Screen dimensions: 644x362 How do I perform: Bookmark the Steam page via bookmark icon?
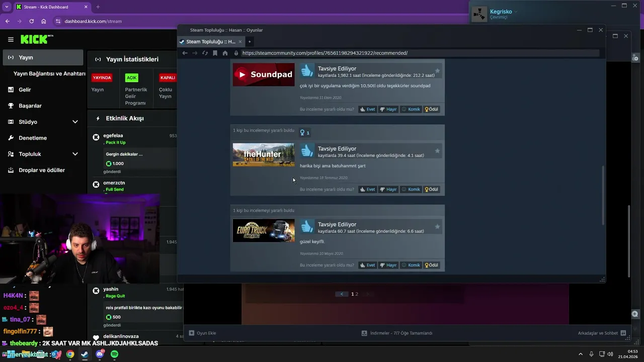(x=215, y=53)
